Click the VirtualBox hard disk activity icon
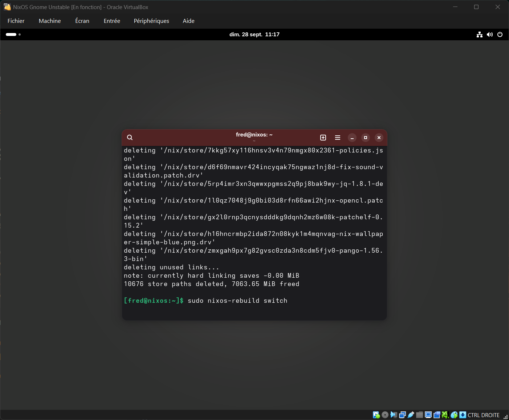The height and width of the screenshot is (420, 509). (376, 415)
